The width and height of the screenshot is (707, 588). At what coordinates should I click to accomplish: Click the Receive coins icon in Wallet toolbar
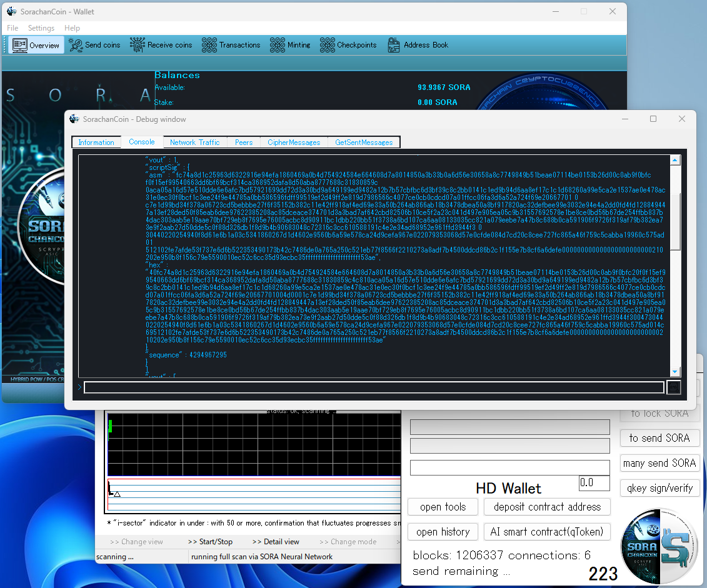click(x=137, y=45)
